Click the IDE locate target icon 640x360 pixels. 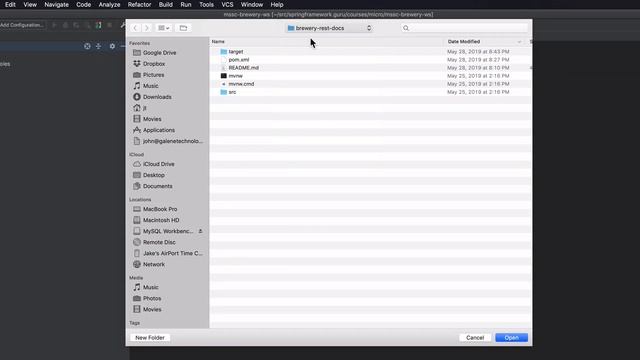pyautogui.click(x=87, y=46)
